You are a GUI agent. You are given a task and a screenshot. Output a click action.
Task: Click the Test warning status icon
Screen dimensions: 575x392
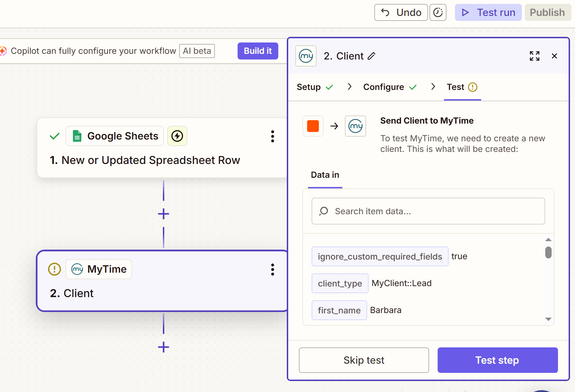pyautogui.click(x=473, y=87)
